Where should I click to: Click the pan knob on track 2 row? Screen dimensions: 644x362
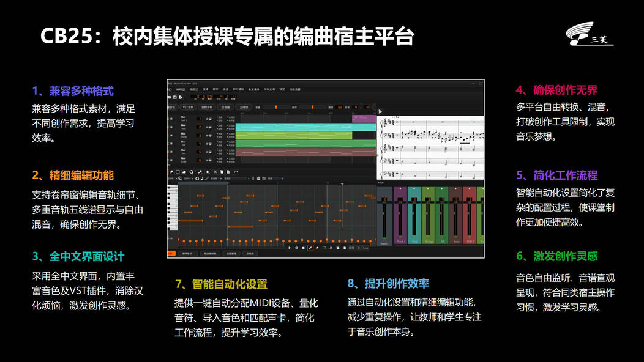211,127
